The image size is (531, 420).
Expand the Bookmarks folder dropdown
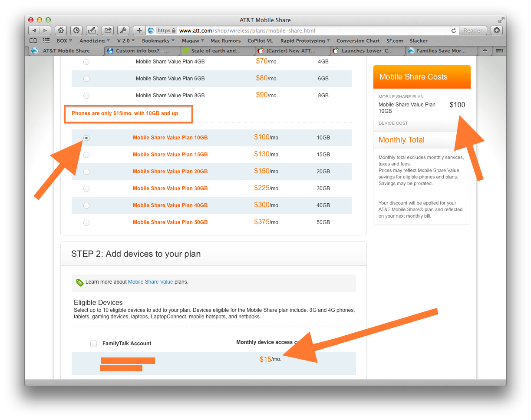[158, 41]
